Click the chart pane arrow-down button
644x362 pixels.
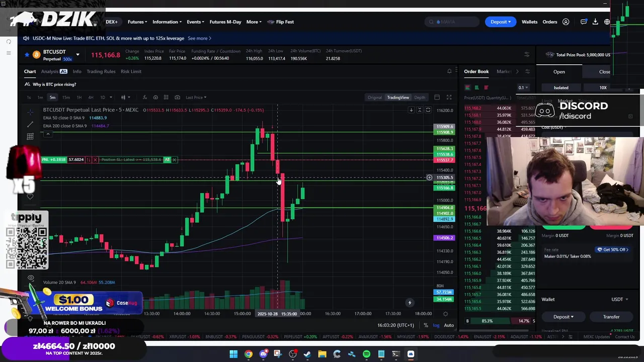click(x=411, y=110)
